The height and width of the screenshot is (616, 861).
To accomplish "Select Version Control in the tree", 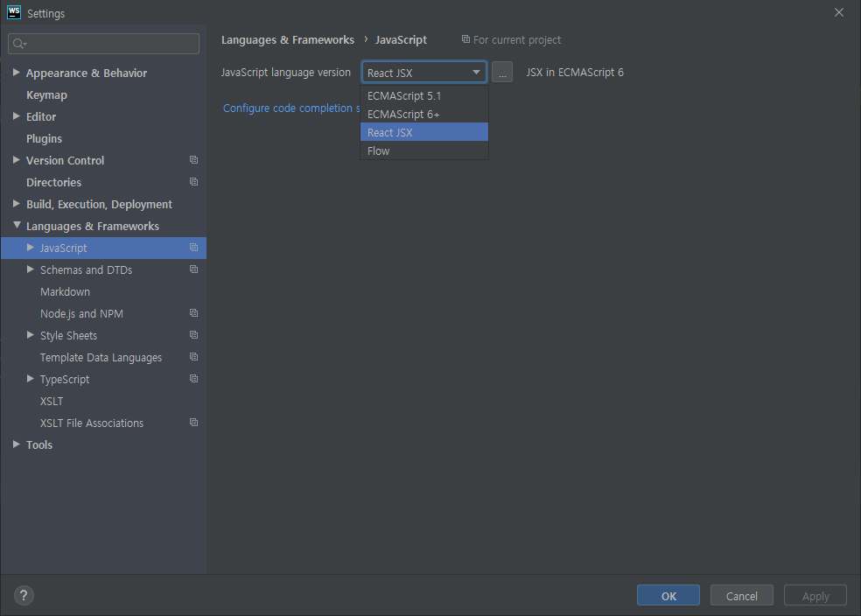I will coord(66,160).
